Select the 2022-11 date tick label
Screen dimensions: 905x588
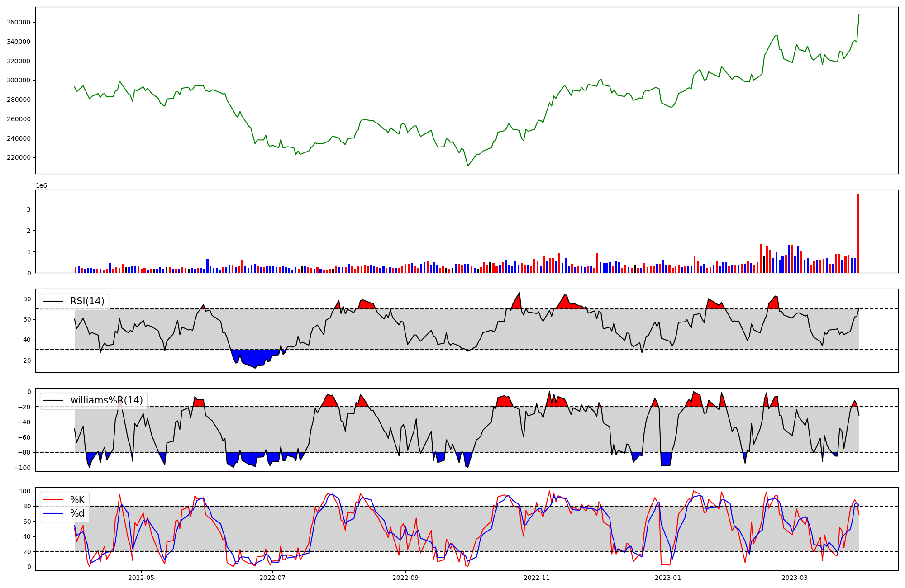(x=537, y=578)
